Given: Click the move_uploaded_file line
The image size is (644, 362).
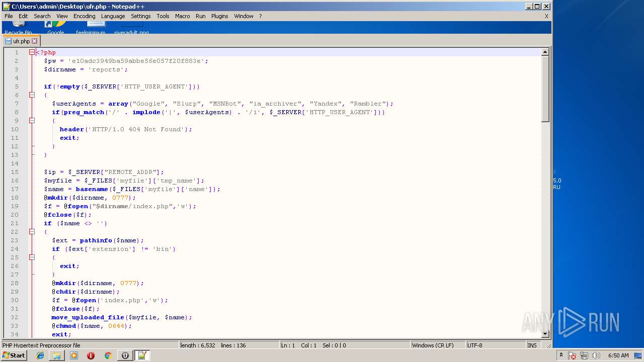Looking at the screenshot, I should point(122,317).
